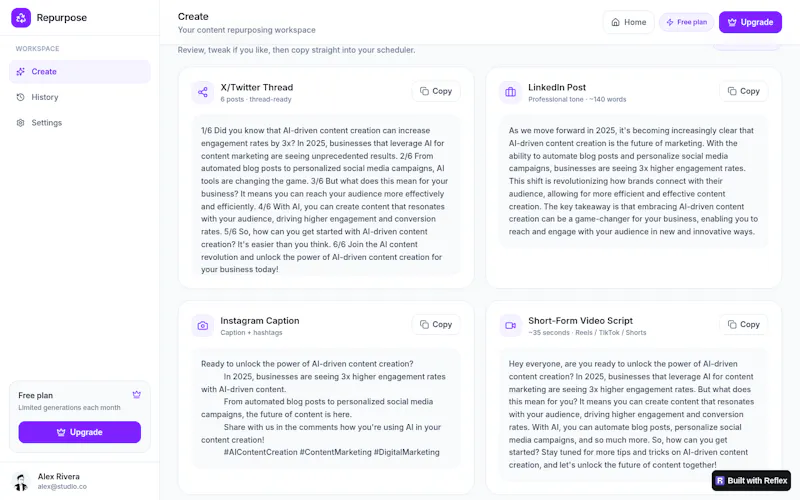The image size is (800, 500).
Task: Click the LinkedIn Post body text area
Action: tap(633, 181)
